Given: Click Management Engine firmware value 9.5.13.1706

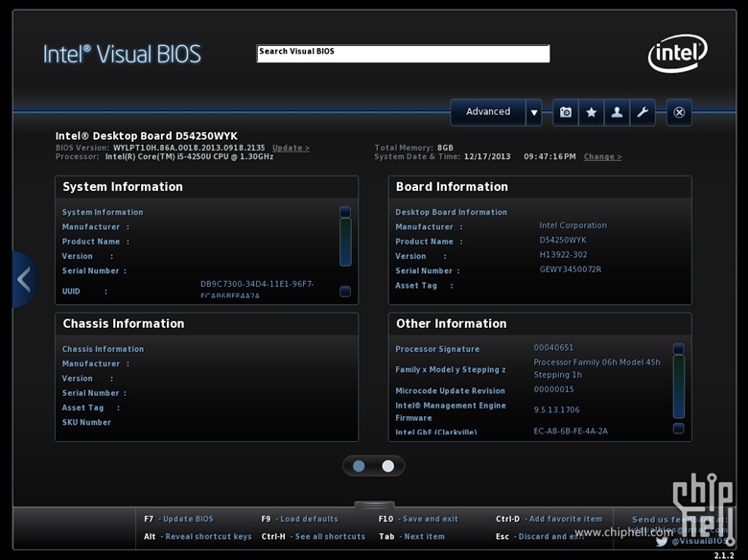Looking at the screenshot, I should 557,410.
